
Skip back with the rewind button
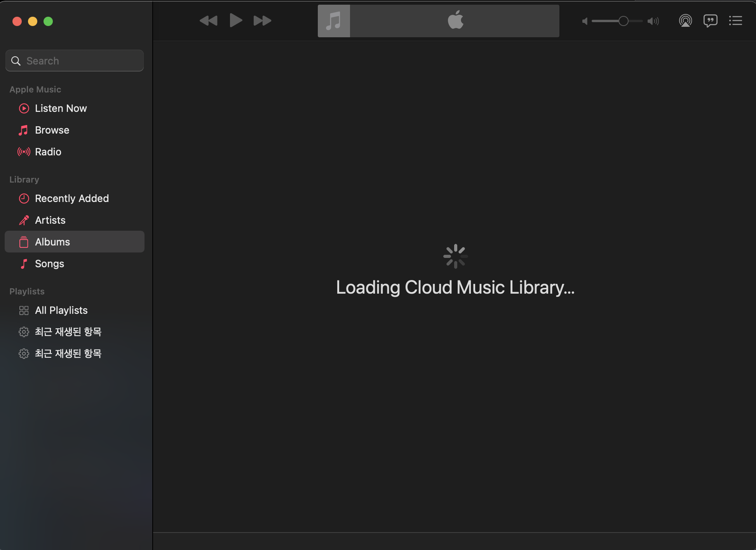click(x=208, y=21)
